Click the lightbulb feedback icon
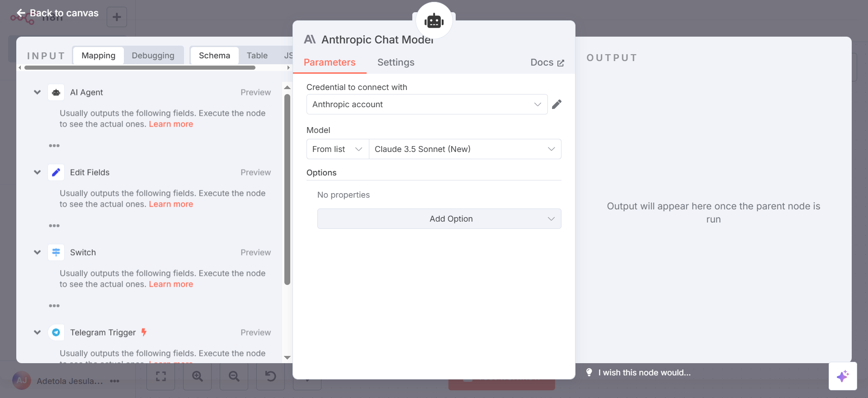Screen dimensions: 868x398 (589, 372)
